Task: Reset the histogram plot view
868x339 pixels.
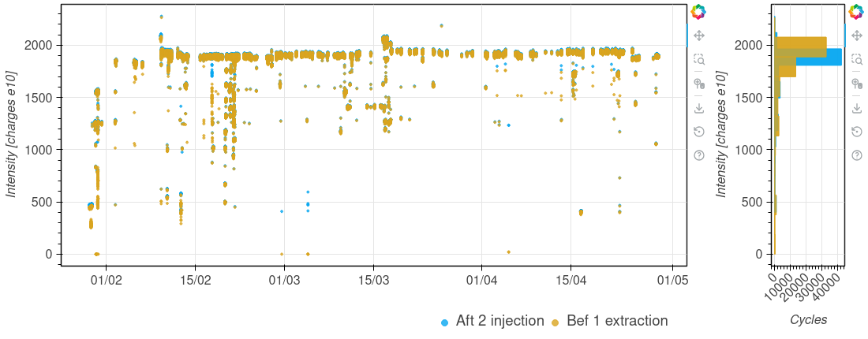Action: 856,131
